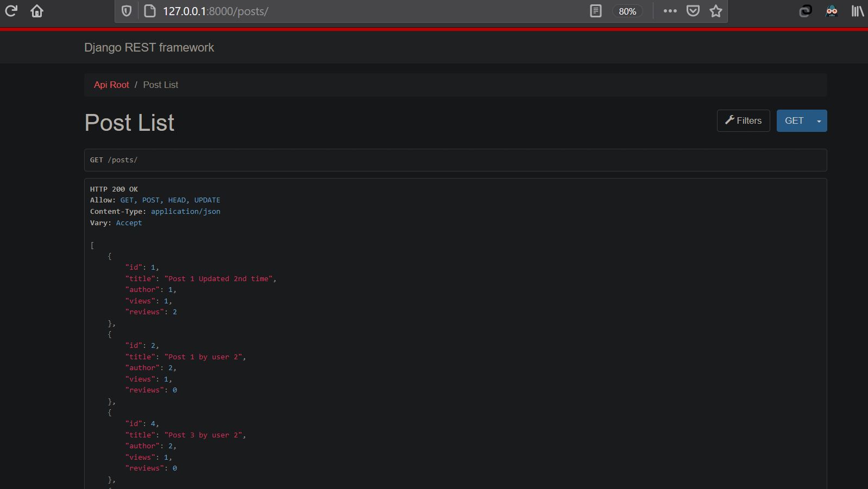Go to the browser home page icon
868x489 pixels.
tap(37, 11)
